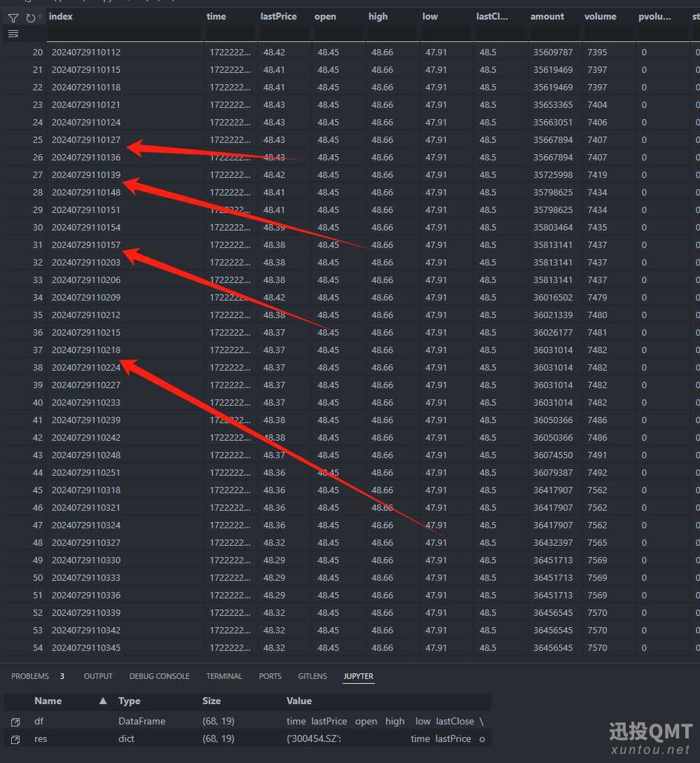Click the Size header in variables panel
The height and width of the screenshot is (763, 700).
pos(212,701)
